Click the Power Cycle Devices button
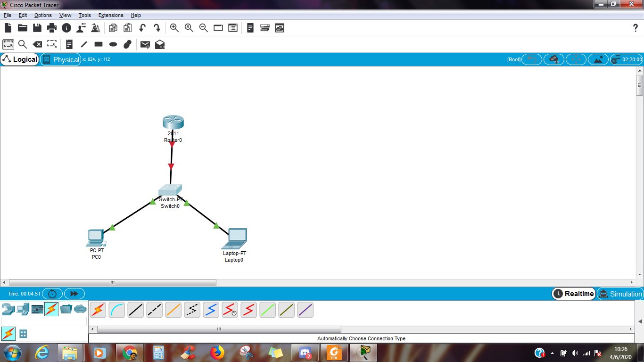The width and height of the screenshot is (644, 362). click(52, 294)
